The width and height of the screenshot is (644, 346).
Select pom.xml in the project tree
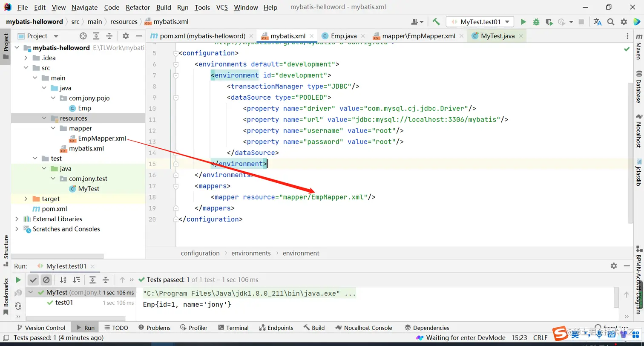[x=54, y=209]
